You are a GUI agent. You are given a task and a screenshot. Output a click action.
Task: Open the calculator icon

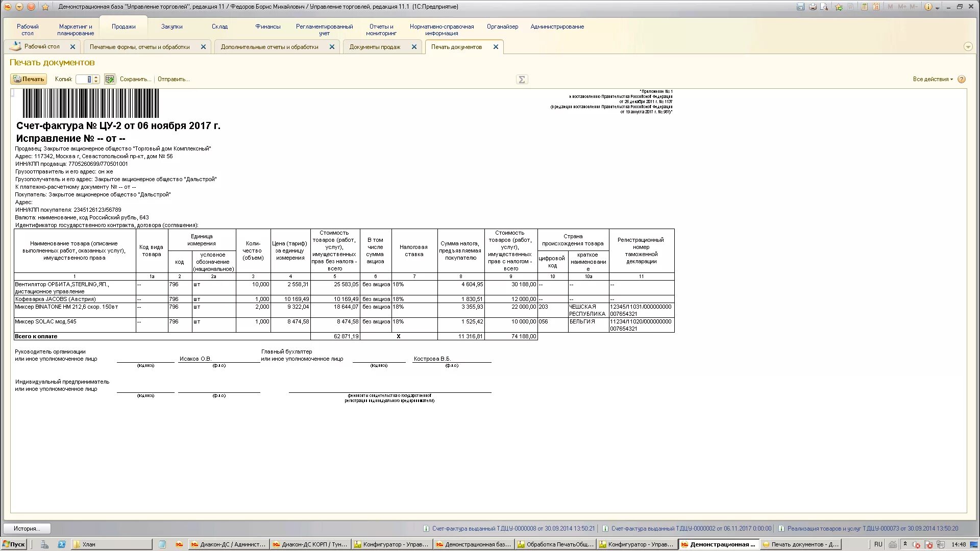pos(864,7)
